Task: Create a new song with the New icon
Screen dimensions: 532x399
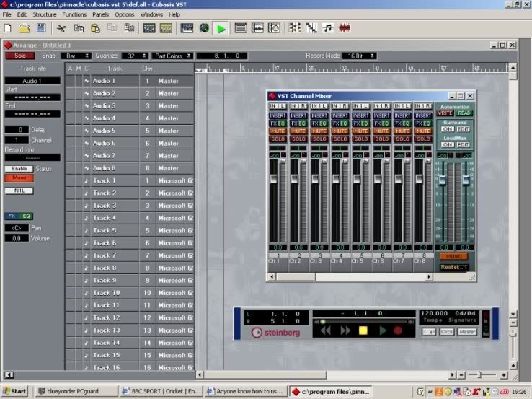Action: coord(7,28)
